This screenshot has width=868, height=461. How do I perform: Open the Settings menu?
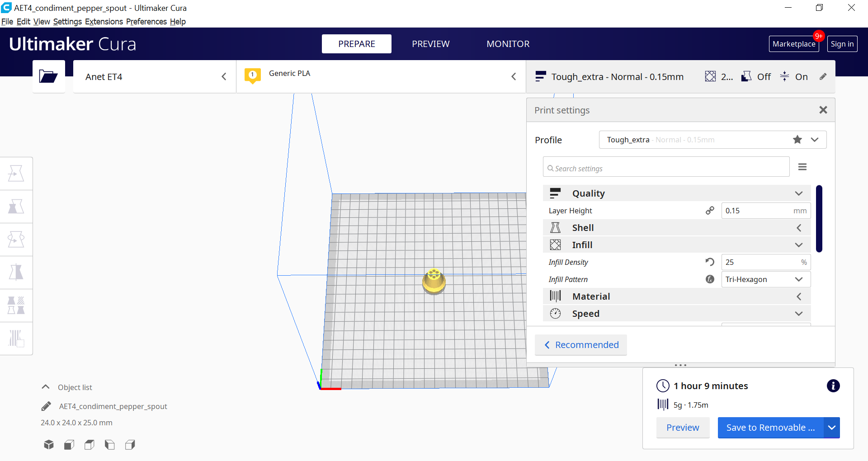coord(67,22)
